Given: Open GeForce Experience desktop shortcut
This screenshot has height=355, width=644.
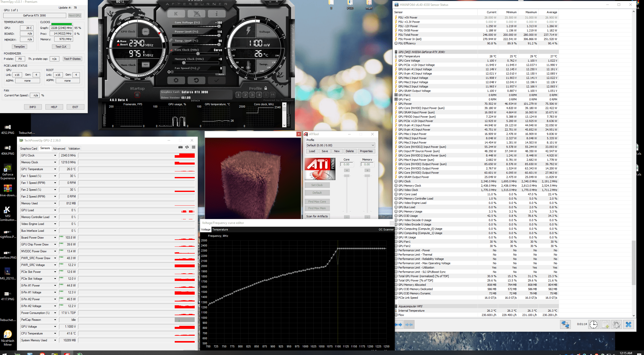Looking at the screenshot, I should 8,172.
